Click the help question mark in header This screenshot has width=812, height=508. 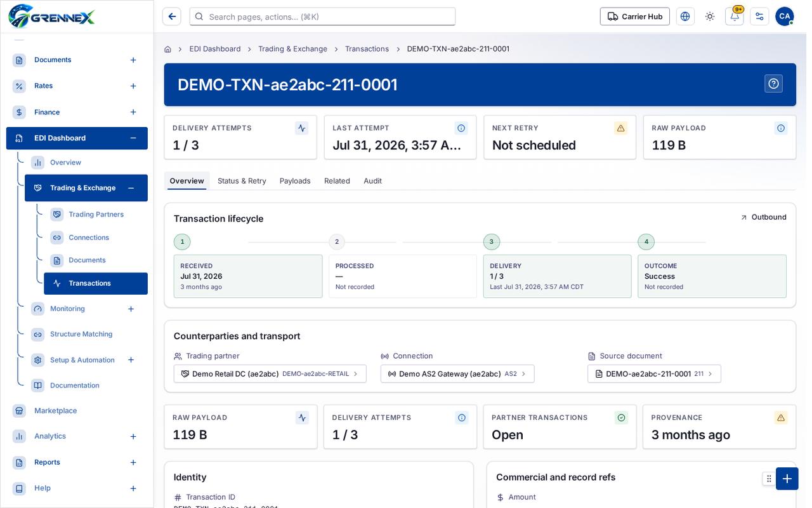(773, 84)
